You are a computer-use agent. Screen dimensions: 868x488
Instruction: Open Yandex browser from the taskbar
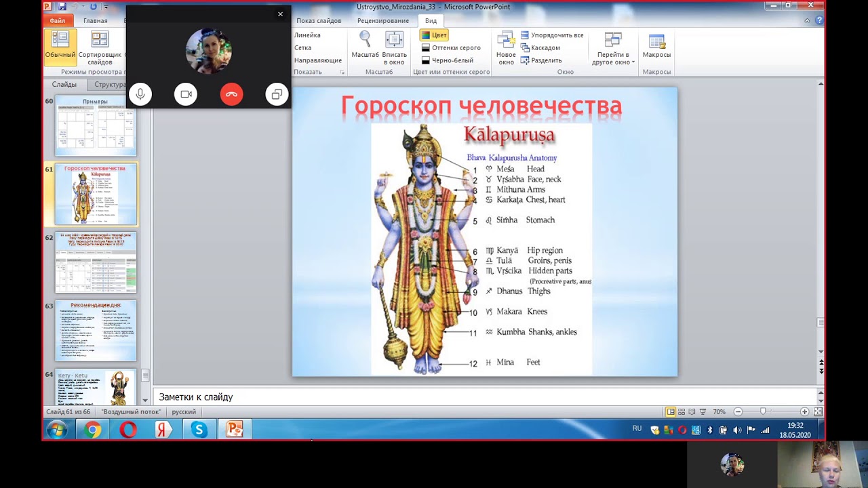pos(163,430)
